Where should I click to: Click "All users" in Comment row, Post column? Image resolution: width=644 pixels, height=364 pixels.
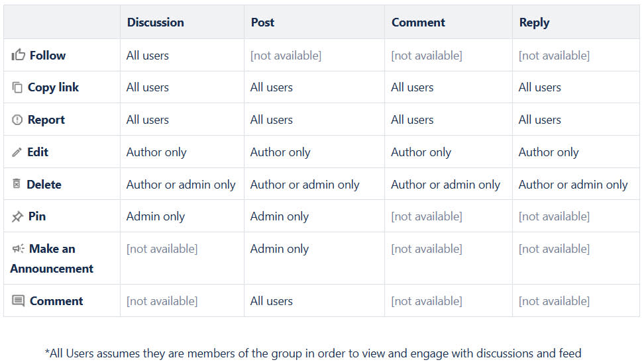[272, 301]
